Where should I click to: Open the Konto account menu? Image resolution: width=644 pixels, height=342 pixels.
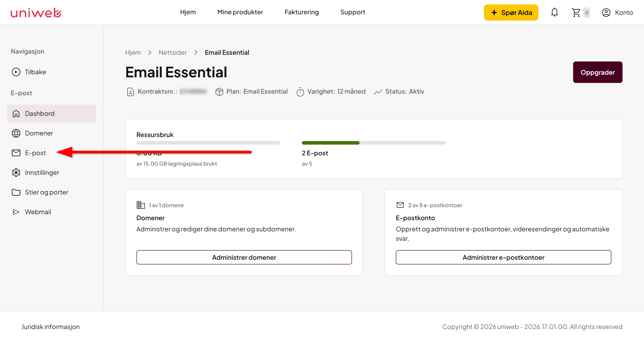617,13
